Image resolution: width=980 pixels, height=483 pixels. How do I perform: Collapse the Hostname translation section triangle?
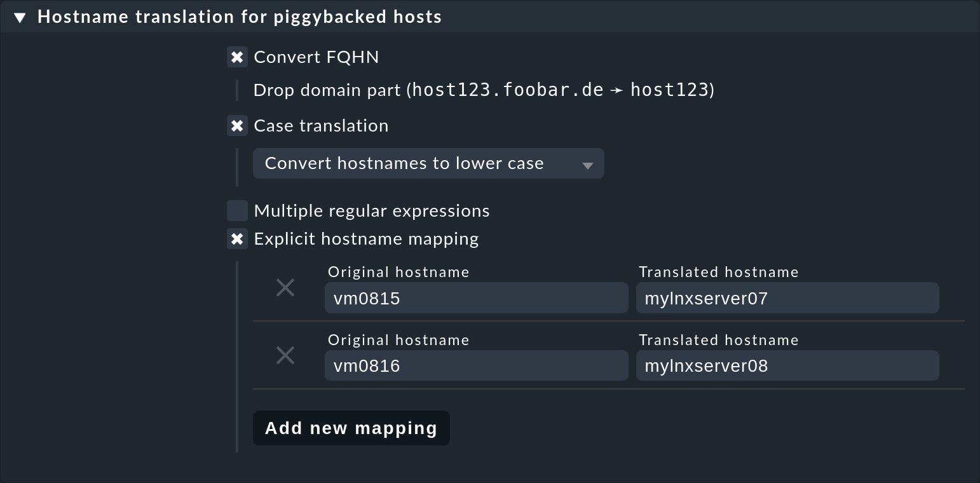(20, 18)
